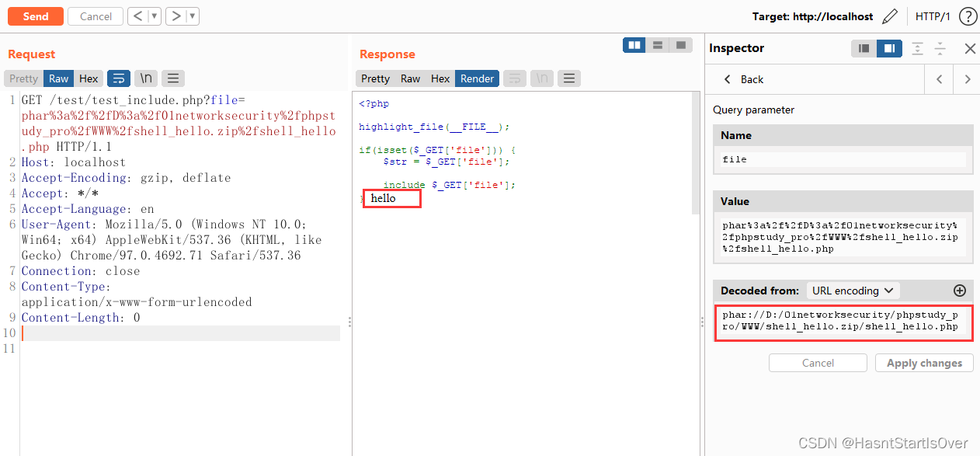
Task: Click the HTTP/1 protocol selector
Action: 933,16
